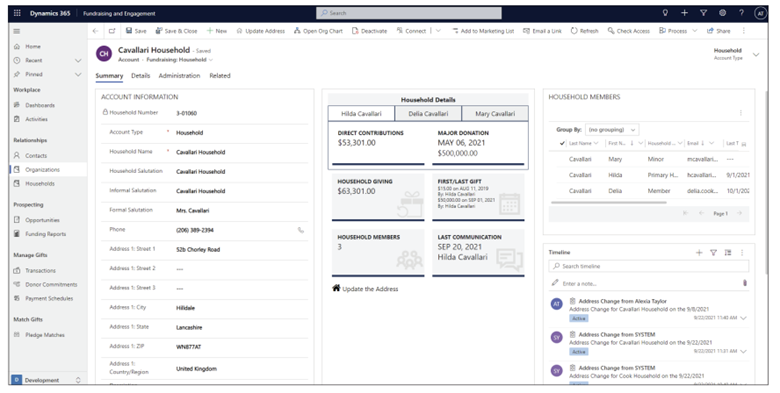Click Share command

click(719, 31)
